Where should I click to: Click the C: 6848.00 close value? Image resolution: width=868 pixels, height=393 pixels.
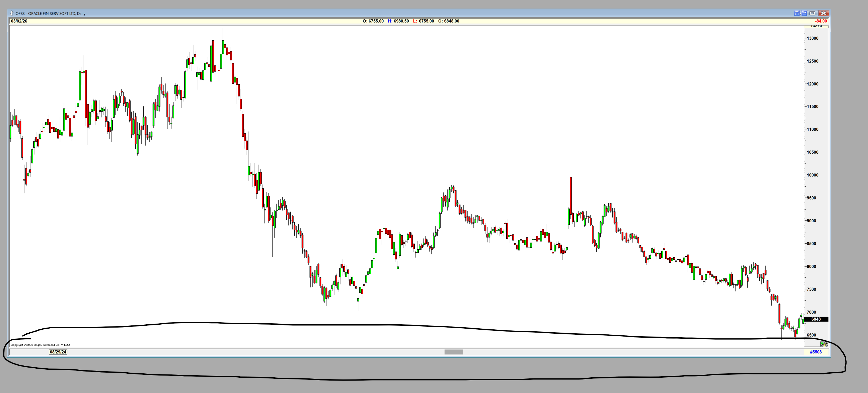point(449,21)
